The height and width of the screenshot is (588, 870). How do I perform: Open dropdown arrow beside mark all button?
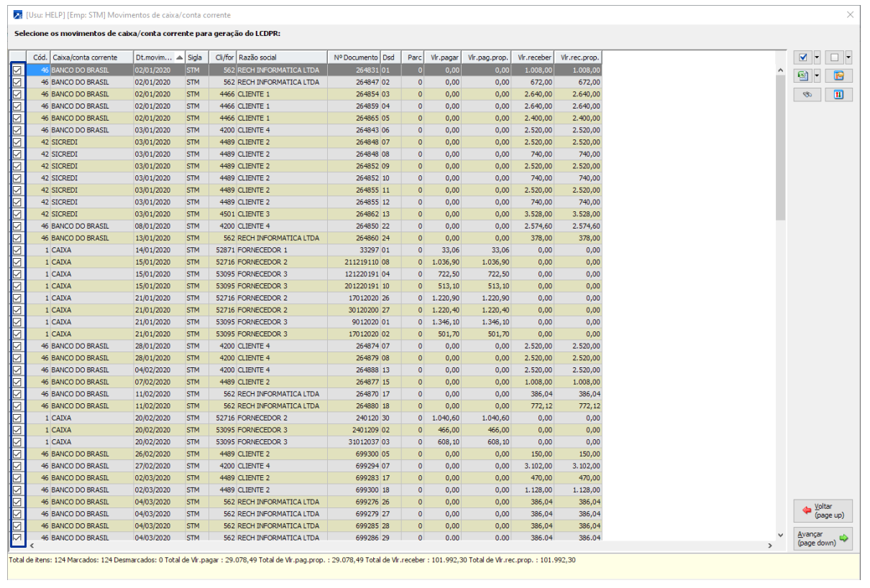(x=817, y=58)
